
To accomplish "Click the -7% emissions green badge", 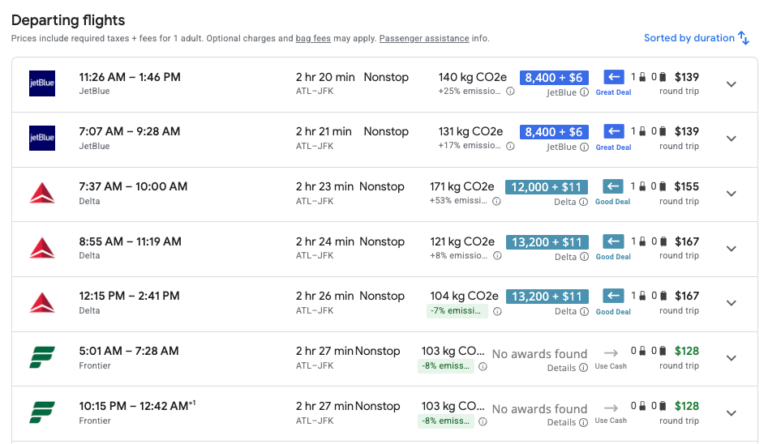I will (457, 311).
